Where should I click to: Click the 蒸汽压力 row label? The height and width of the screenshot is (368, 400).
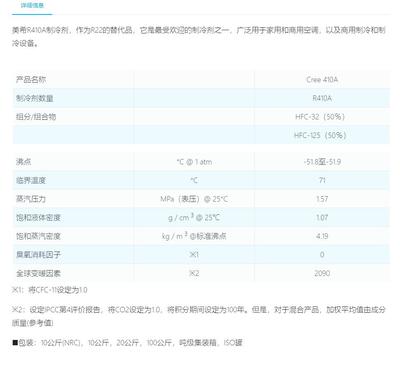[x=31, y=199]
